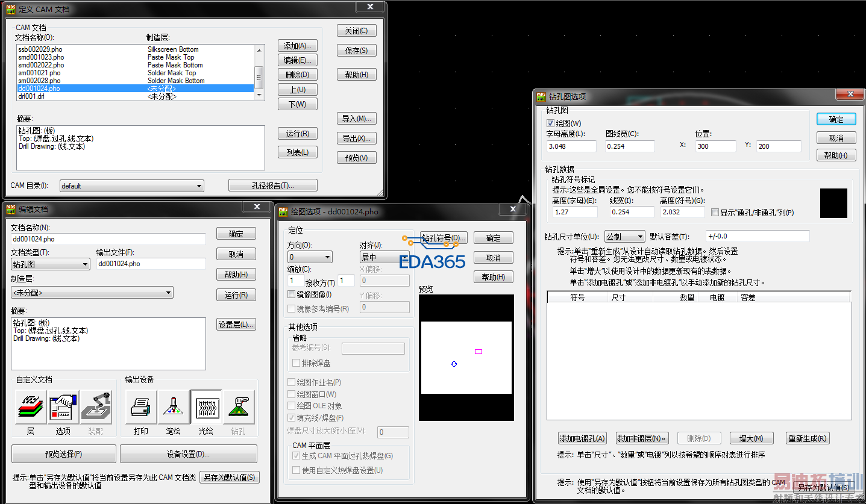Move the document up with 上(U)
The width and height of the screenshot is (866, 504).
[298, 90]
